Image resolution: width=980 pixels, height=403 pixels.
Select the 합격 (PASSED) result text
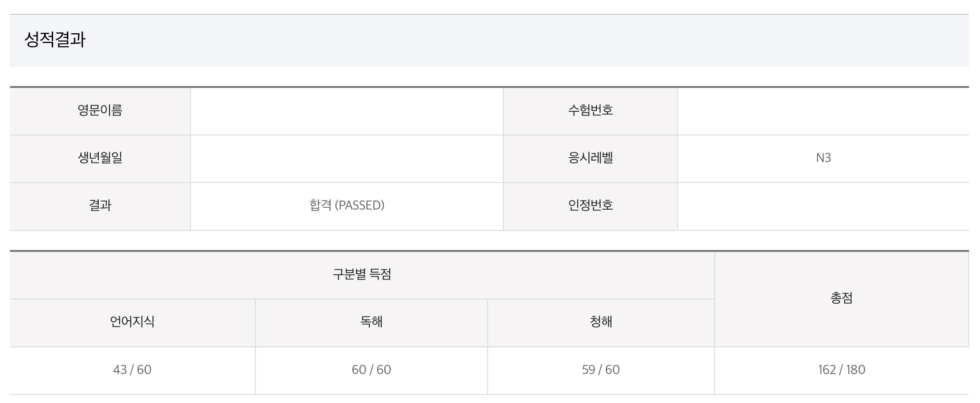[x=347, y=205]
